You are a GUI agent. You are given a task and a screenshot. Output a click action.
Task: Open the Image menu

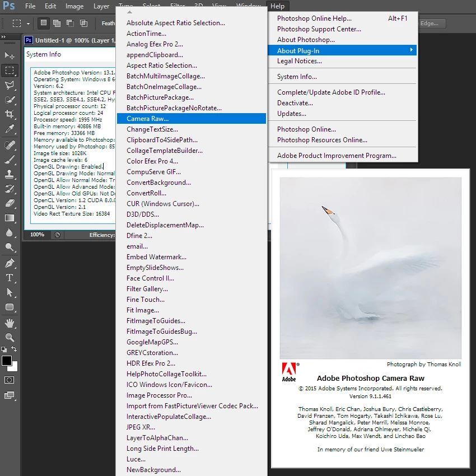[74, 6]
